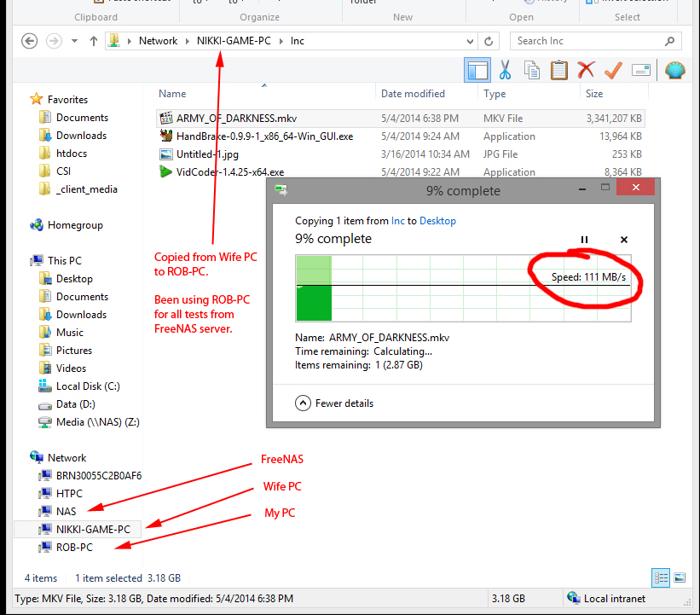Open Desktop under This PC
Viewport: 700px width, 615px height.
74,279
